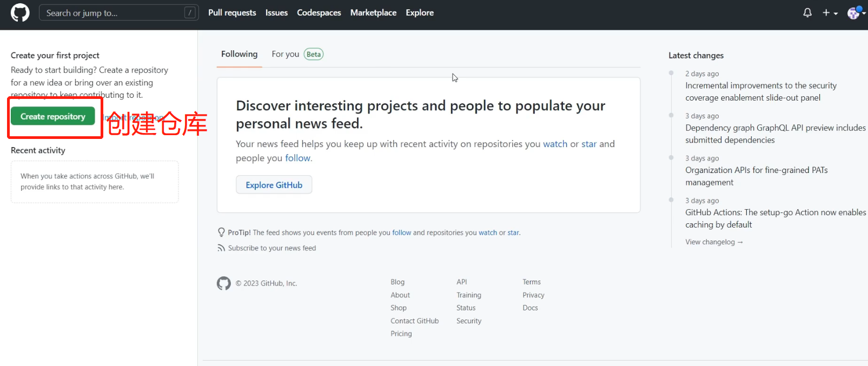This screenshot has width=868, height=366.
Task: Click the footer GitHub Octocat logo
Action: (224, 283)
